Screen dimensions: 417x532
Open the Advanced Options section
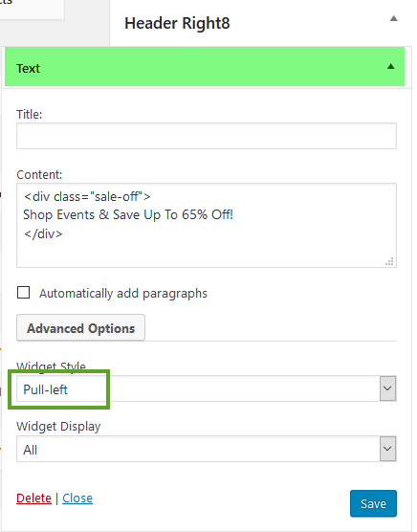(x=80, y=328)
